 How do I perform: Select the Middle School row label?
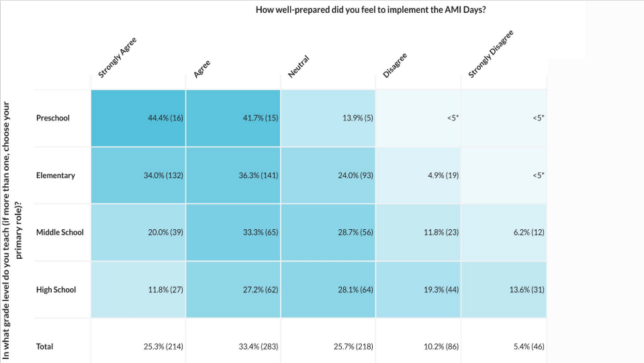tap(60, 233)
